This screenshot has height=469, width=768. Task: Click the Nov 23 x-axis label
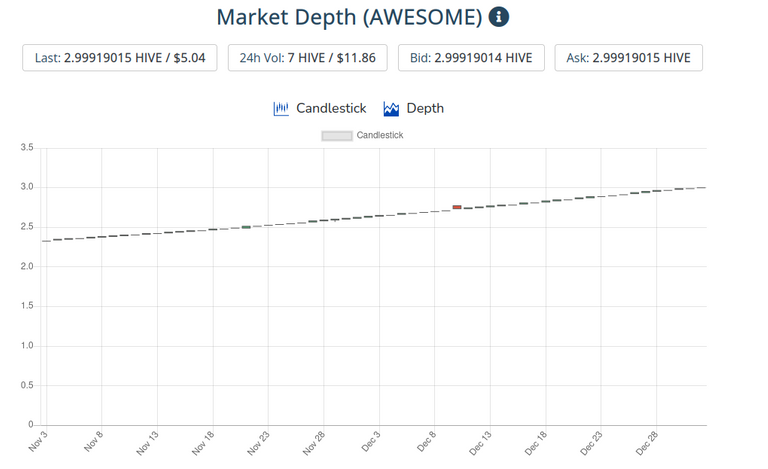click(258, 443)
